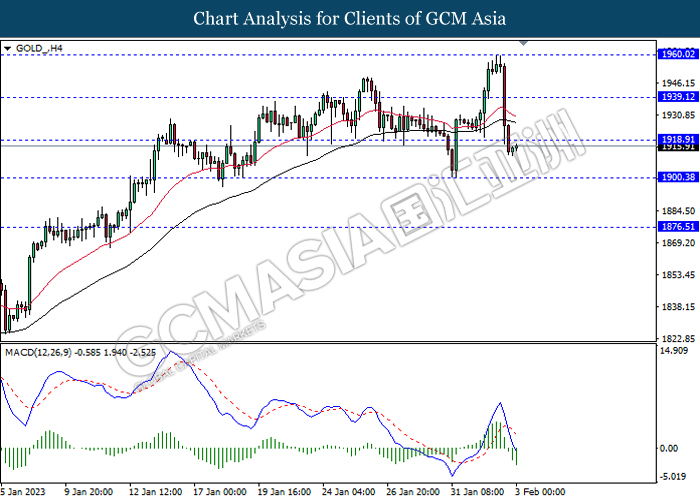Image resolution: width=700 pixels, height=500 pixels.
Task: Select the 1939.12 price level label
Action: 678,97
